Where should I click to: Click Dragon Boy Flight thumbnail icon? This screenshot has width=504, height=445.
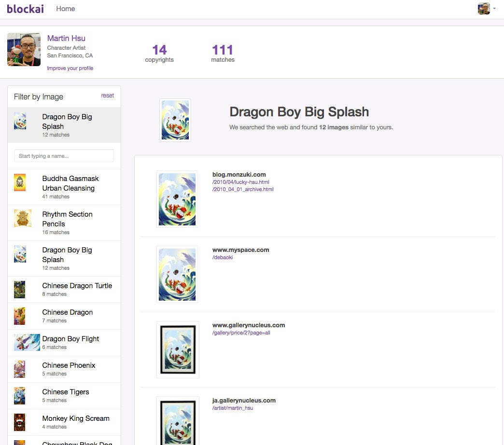tap(27, 342)
